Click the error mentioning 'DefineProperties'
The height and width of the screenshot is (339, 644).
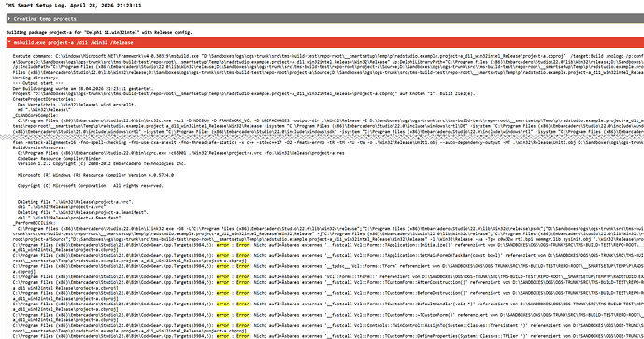tap(328, 335)
